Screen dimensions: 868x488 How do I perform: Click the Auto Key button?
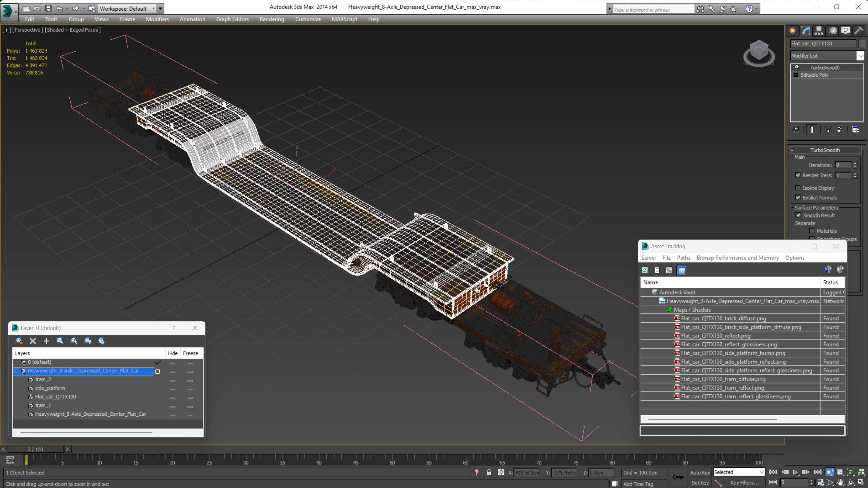(x=699, y=472)
